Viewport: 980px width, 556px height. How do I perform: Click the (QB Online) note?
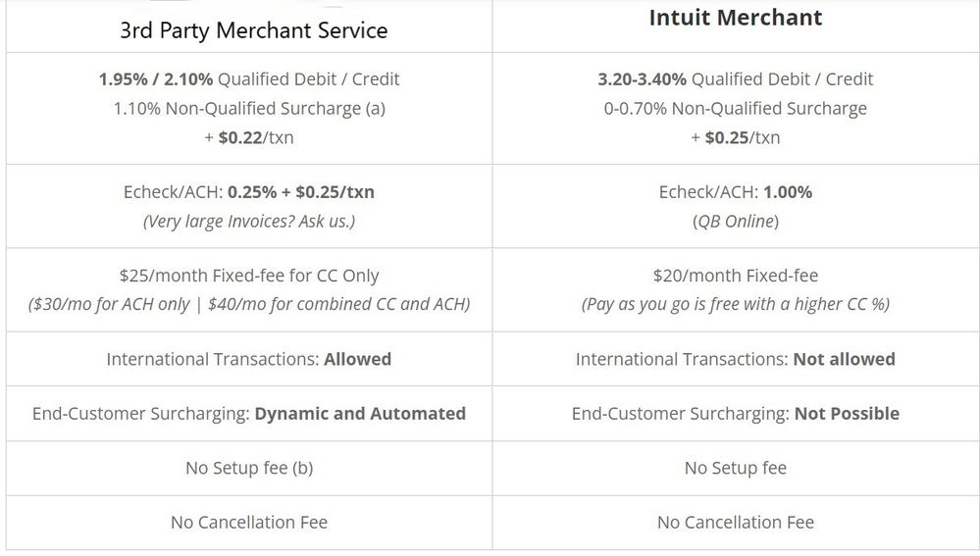735,221
